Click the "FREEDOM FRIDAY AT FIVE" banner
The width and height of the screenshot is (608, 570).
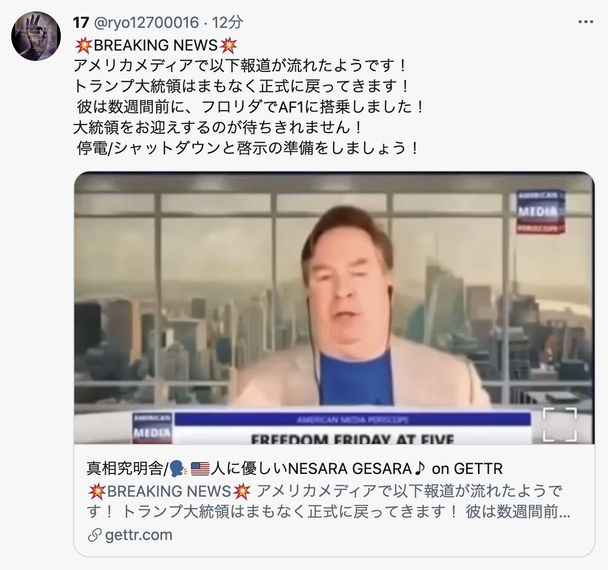coord(352,437)
